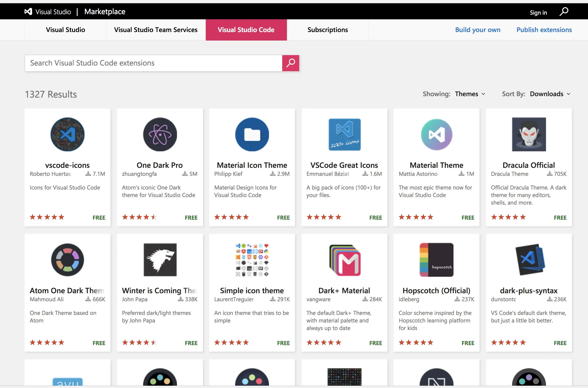The width and height of the screenshot is (588, 388).
Task: Open the Publish extensions link
Action: pyautogui.click(x=544, y=30)
